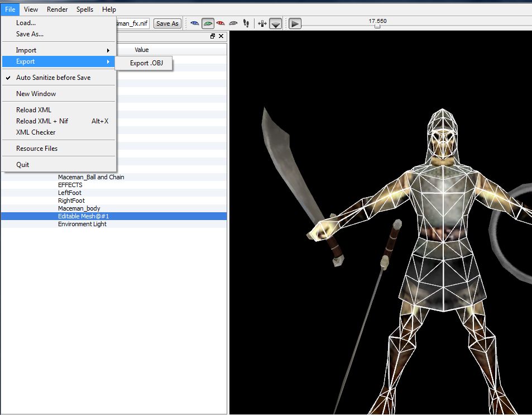Select Reload XML + Nif entry
Viewport: 532px width, 415px height.
click(x=59, y=121)
